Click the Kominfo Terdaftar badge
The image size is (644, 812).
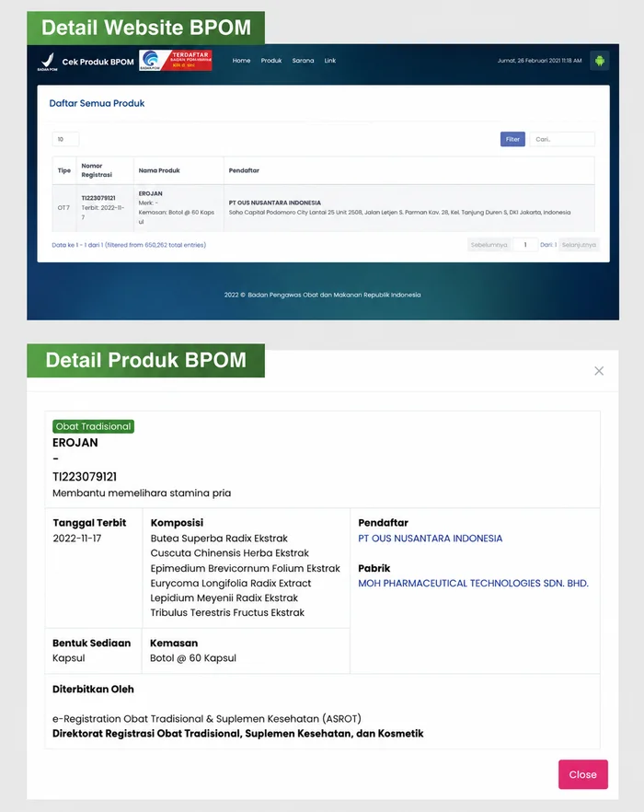pyautogui.click(x=176, y=60)
